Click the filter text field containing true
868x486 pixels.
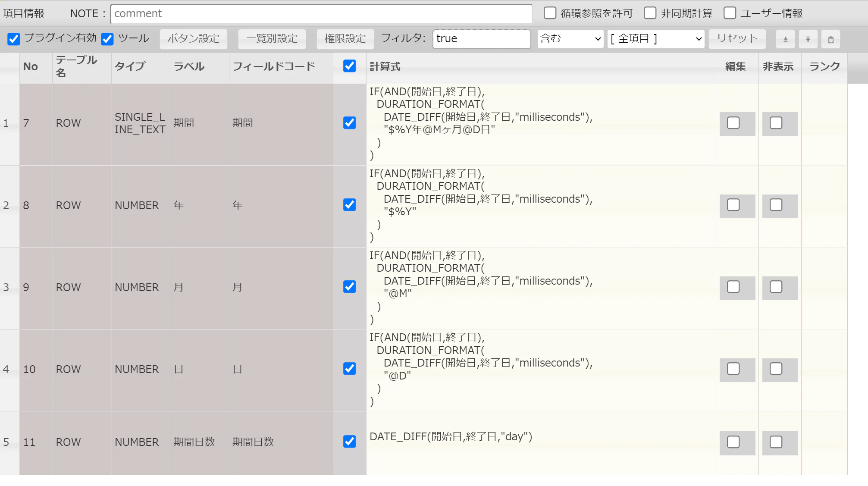(482, 39)
